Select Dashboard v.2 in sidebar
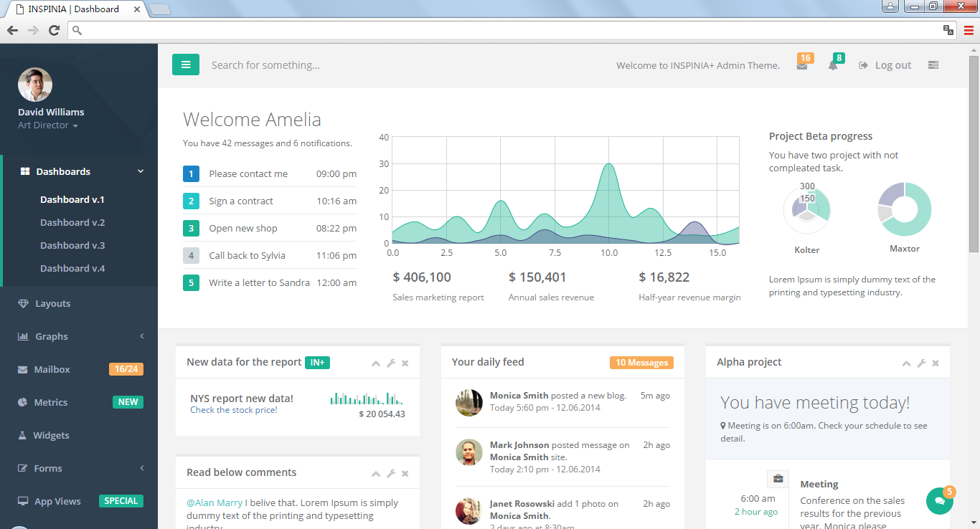The height and width of the screenshot is (529, 980). point(72,222)
